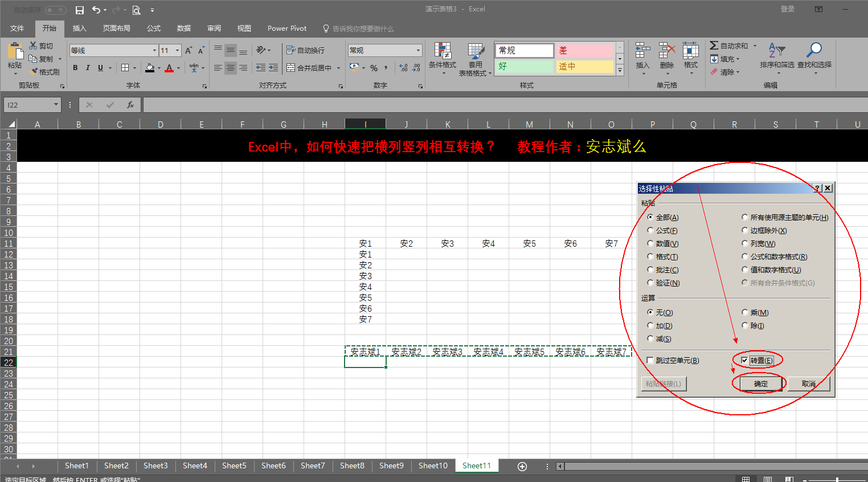Apply the 好 (Good) cell style
Screen dimensions: 868x482
pyautogui.click(x=524, y=67)
